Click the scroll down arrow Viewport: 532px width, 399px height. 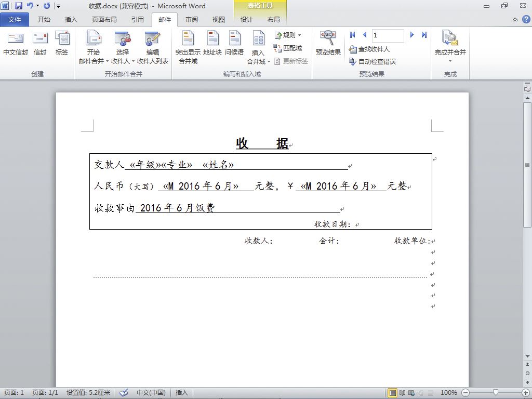527,356
